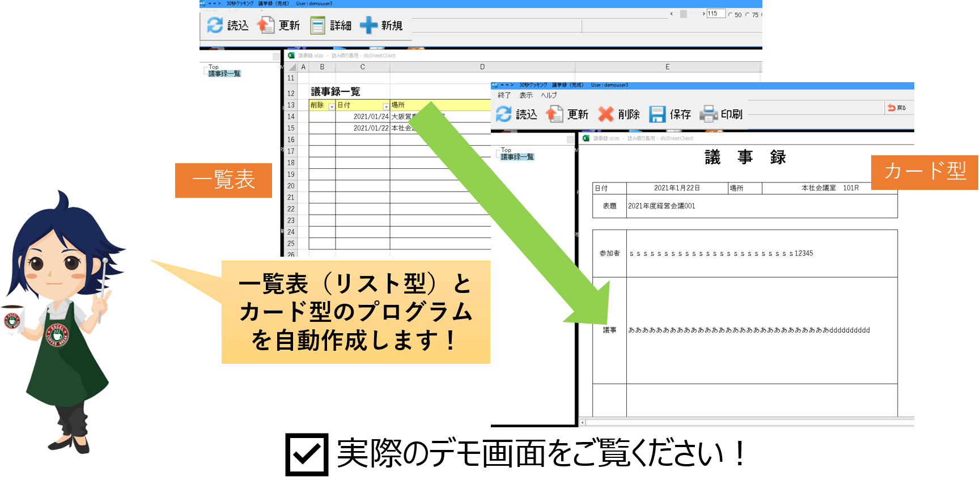Click the 戻る (back) button
Screen dimensions: 980x493
[x=897, y=108]
